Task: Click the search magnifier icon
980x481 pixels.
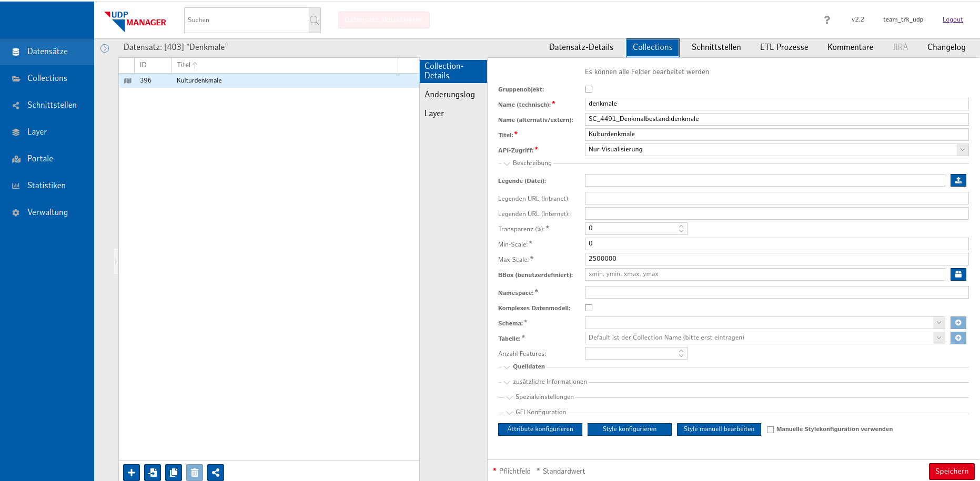Action: click(x=315, y=21)
